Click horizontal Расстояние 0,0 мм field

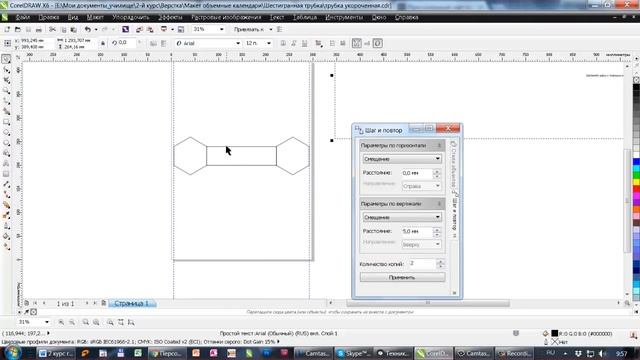click(417, 173)
